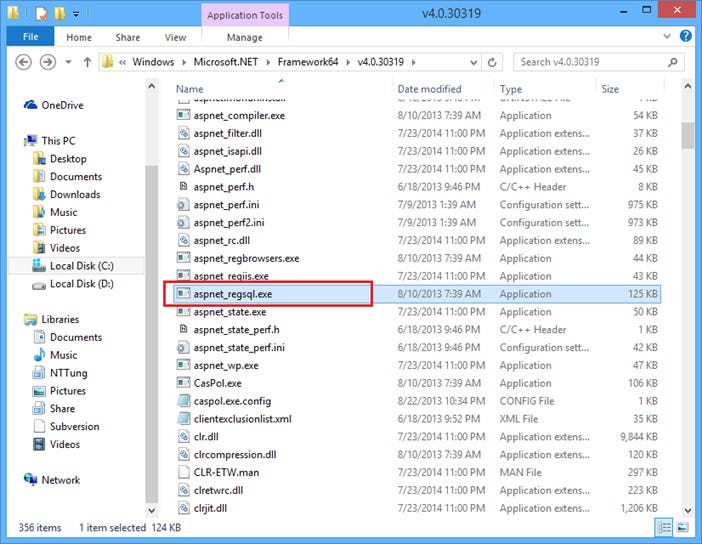Select the aspnet_state.exe file icon
This screenshot has height=544, width=702.
tap(184, 312)
